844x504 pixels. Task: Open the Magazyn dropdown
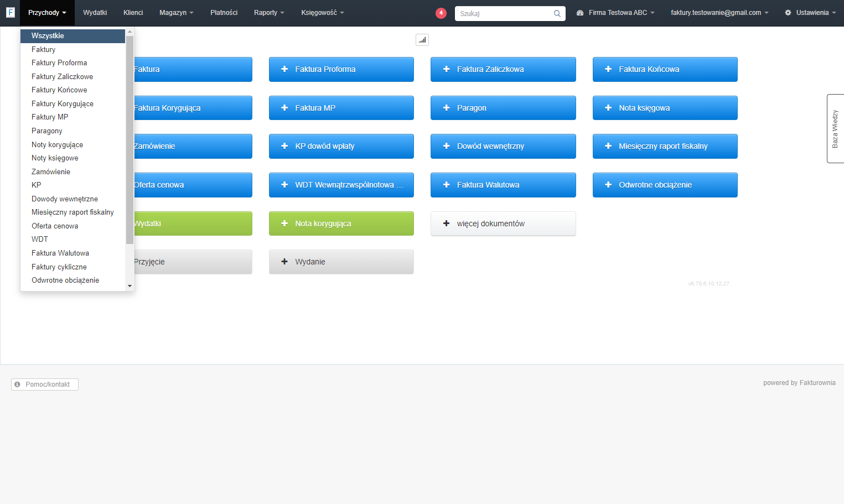177,13
